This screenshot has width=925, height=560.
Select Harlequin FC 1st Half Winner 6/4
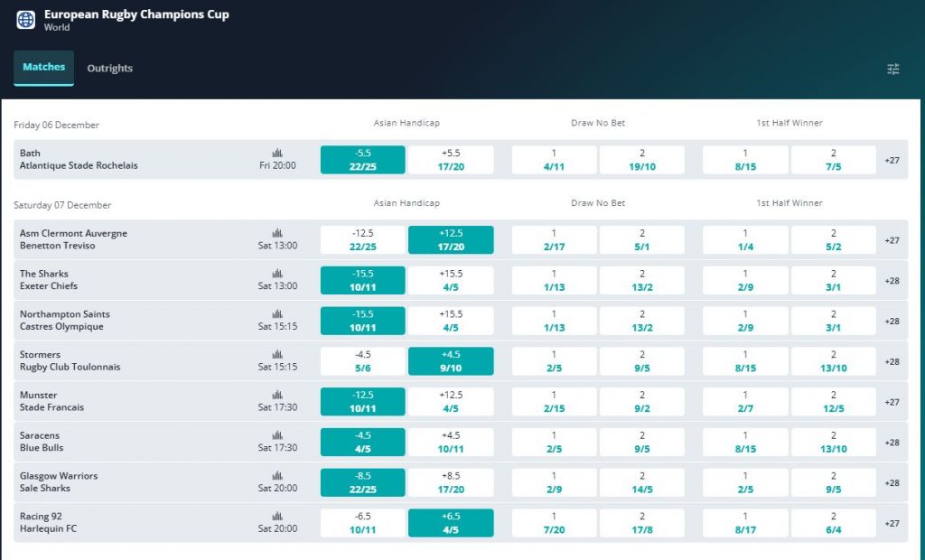point(834,523)
